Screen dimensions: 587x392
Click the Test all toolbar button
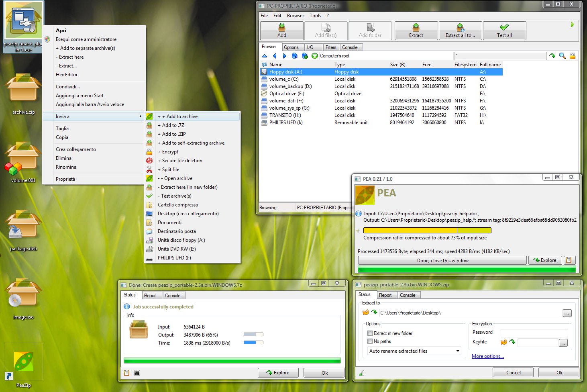click(504, 31)
